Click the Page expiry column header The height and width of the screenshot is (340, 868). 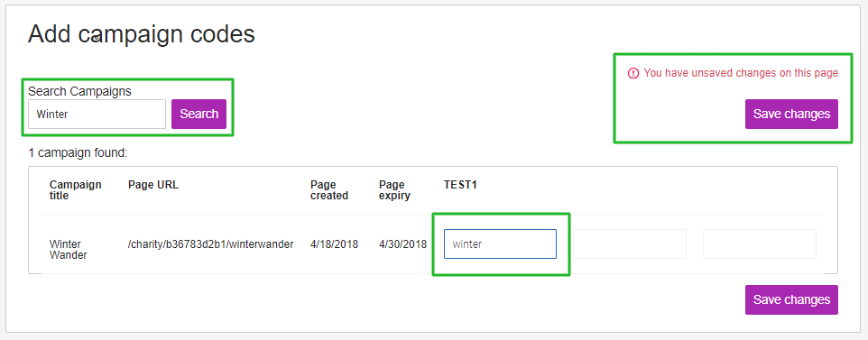pyautogui.click(x=394, y=190)
